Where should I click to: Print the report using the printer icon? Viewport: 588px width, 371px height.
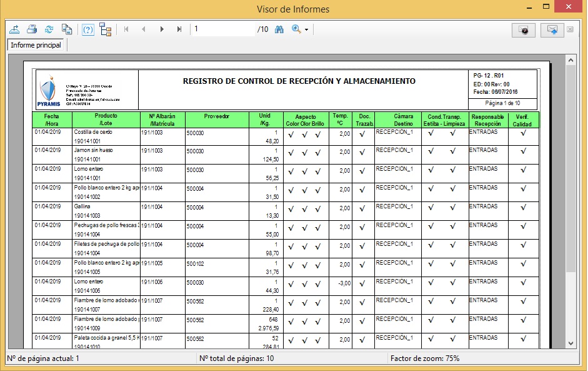coord(32,29)
